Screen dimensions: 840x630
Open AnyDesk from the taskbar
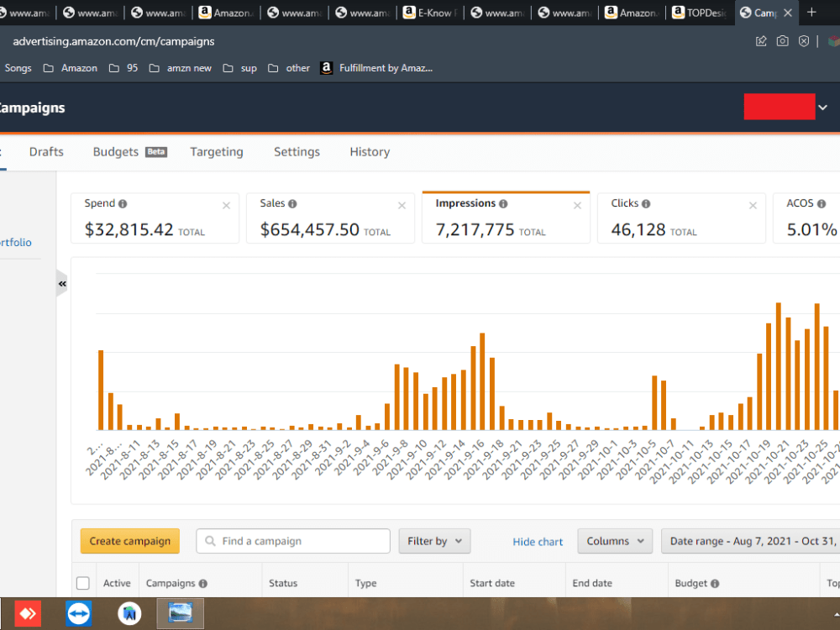click(x=28, y=613)
